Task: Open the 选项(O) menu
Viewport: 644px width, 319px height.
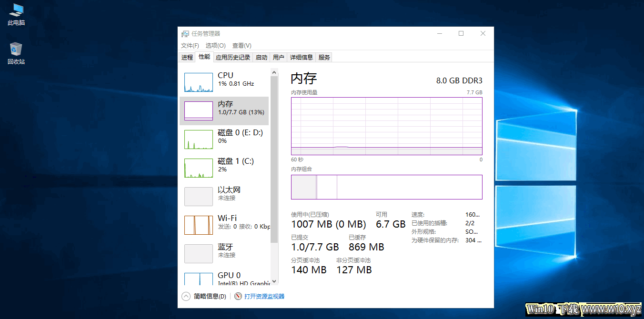Action: [215, 46]
